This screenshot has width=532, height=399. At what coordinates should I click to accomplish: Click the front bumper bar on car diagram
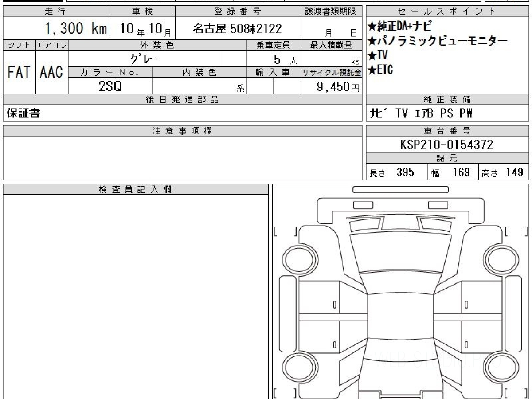[400, 190]
